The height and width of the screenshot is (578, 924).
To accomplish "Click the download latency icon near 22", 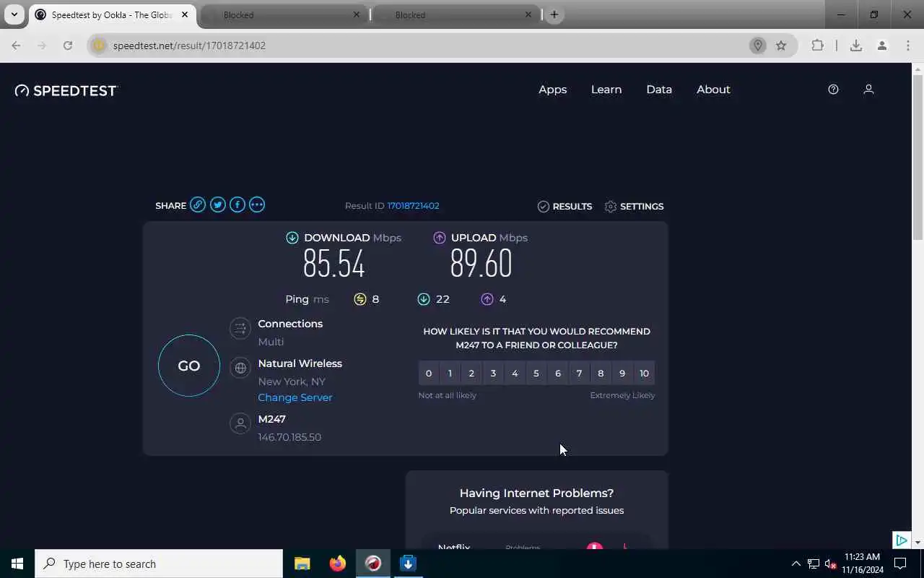I will pos(423,299).
